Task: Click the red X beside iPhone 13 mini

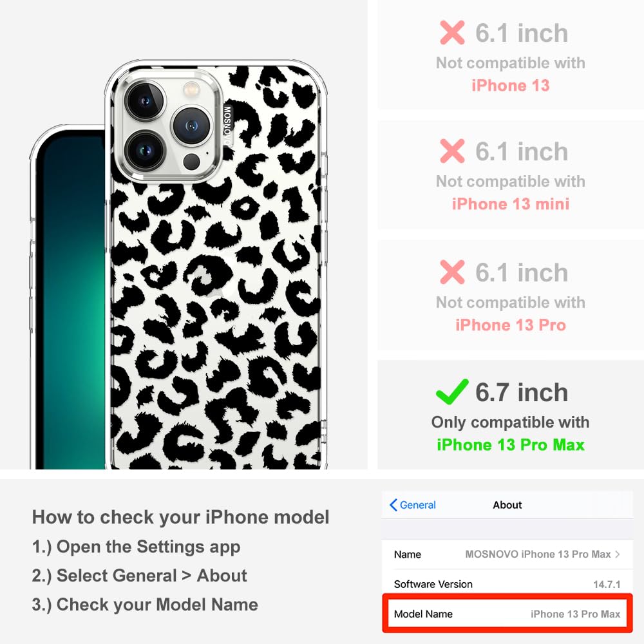Action: click(452, 151)
